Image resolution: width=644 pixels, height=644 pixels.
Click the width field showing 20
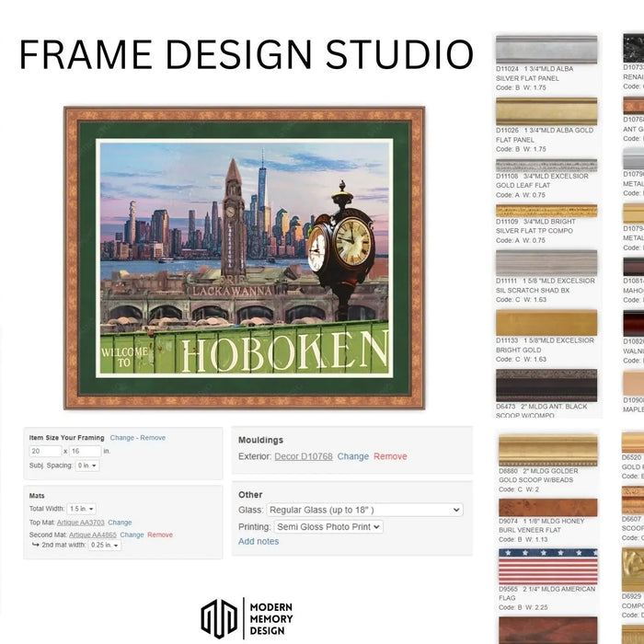(x=45, y=451)
